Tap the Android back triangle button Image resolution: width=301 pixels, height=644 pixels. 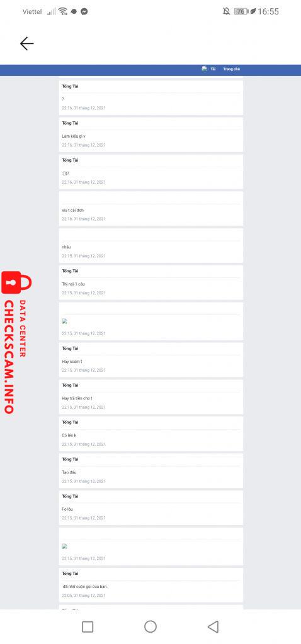pyautogui.click(x=213, y=626)
